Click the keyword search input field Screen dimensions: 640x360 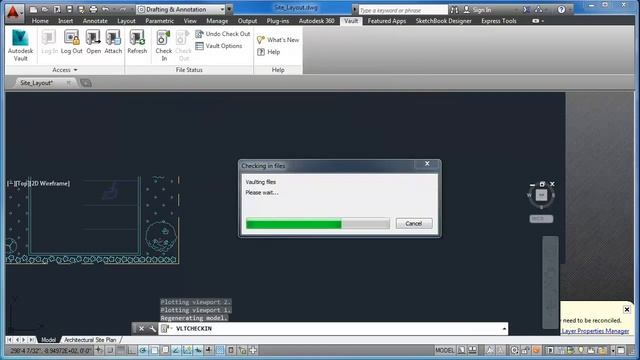403,10
